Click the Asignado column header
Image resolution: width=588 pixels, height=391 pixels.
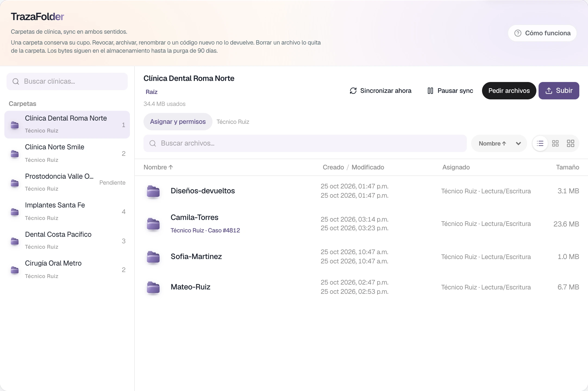tap(456, 167)
